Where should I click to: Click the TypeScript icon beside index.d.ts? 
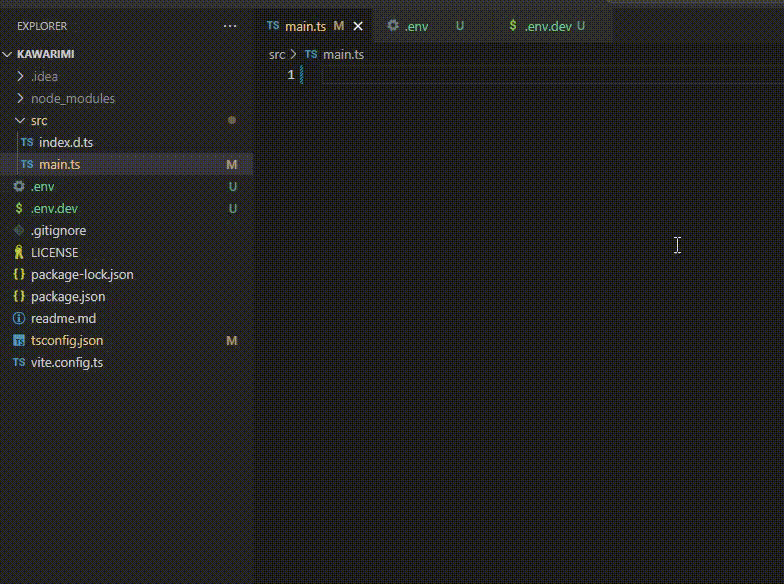27,142
